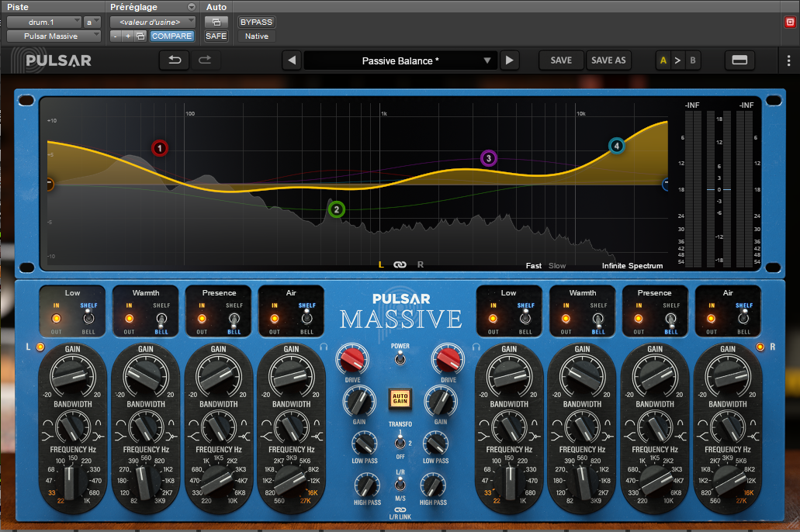Flip left Presence SHELF/BELL switch
The height and width of the screenshot is (532, 800).
point(234,320)
